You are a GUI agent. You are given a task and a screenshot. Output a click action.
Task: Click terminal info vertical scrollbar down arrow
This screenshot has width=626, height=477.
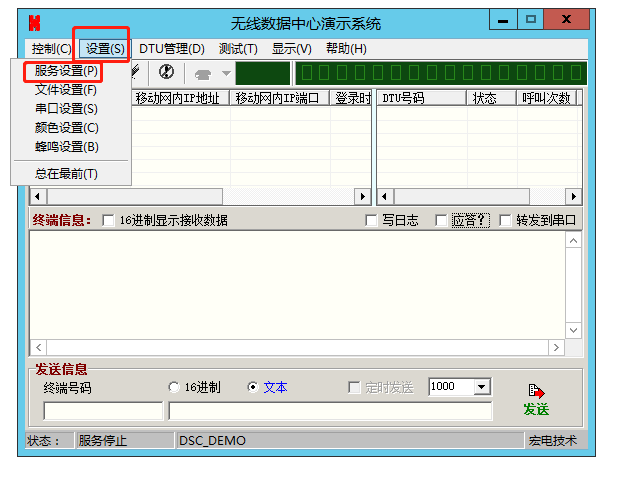coord(573,330)
